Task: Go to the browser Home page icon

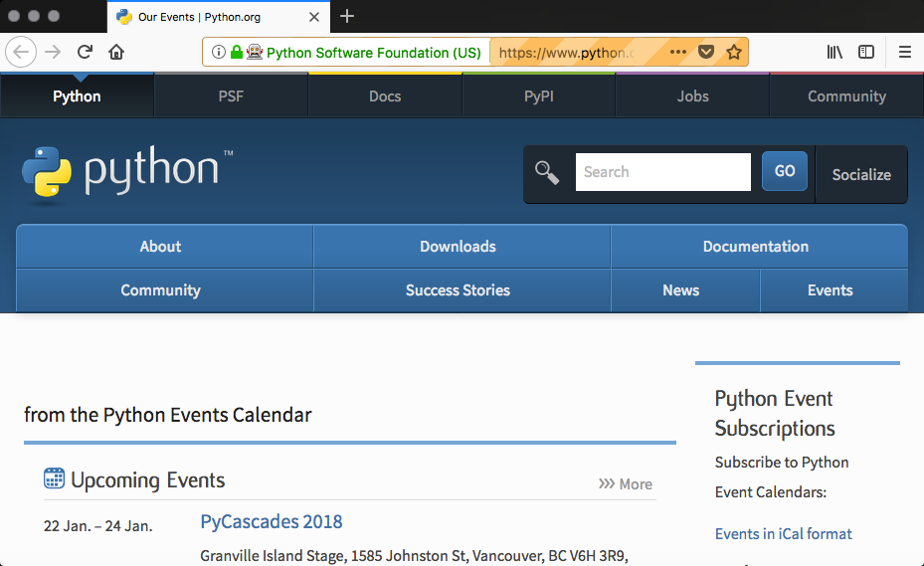Action: click(x=116, y=53)
